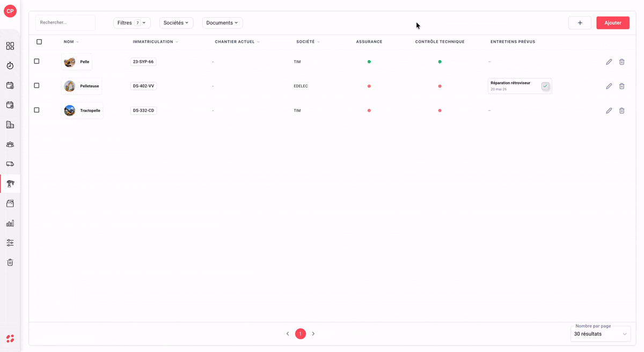Click the plus button next to Ajouter
The image size is (644, 352).
tap(580, 23)
